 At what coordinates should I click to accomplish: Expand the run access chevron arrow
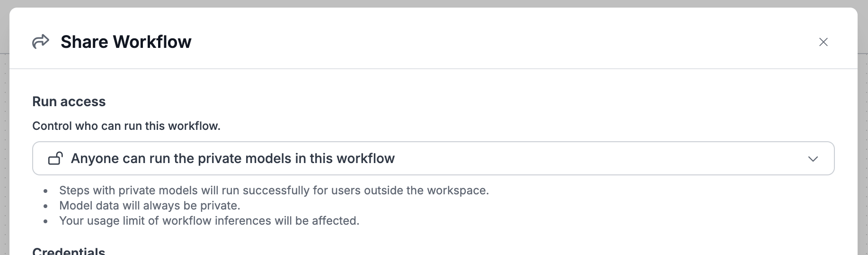click(813, 159)
